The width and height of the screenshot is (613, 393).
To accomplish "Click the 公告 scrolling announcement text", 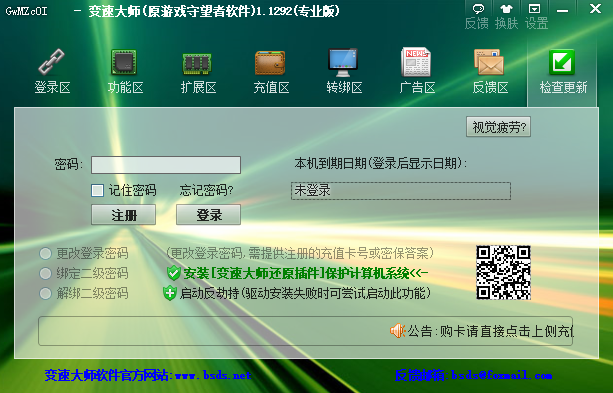I will (490, 331).
